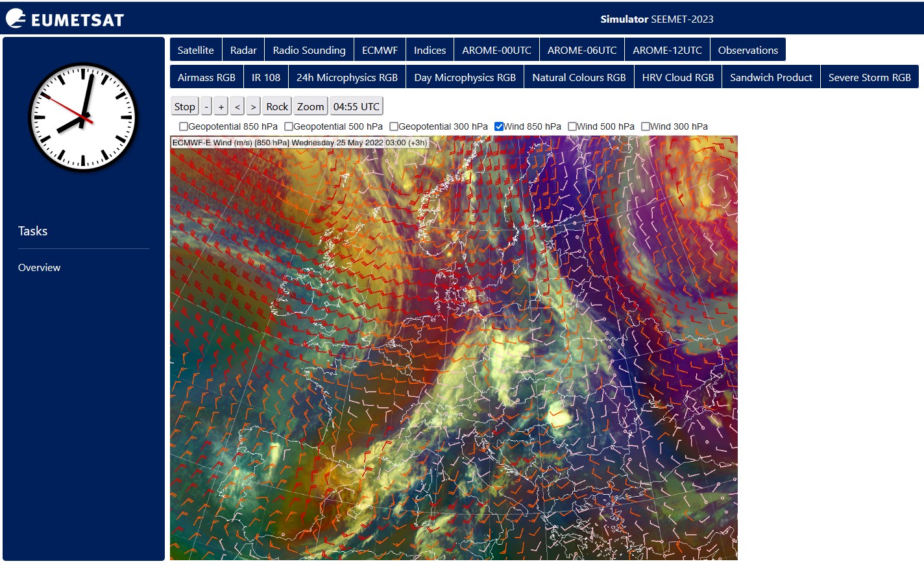Enable Wind 500 hPa overlay
Viewport: 924px width, 568px height.
[572, 126]
